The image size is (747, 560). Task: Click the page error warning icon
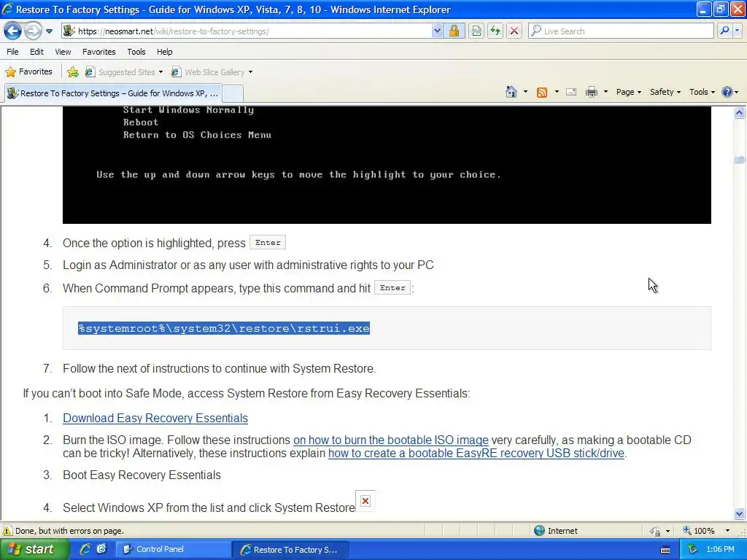point(7,531)
